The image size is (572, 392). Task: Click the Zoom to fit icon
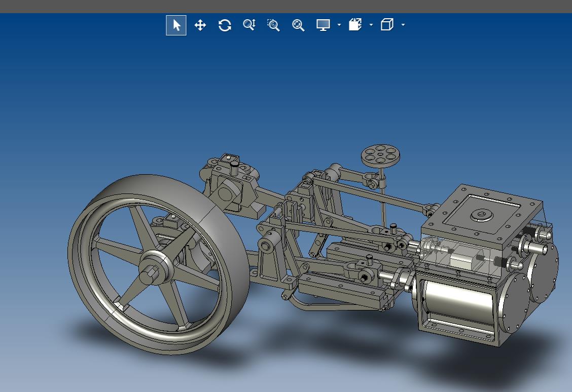pos(298,25)
